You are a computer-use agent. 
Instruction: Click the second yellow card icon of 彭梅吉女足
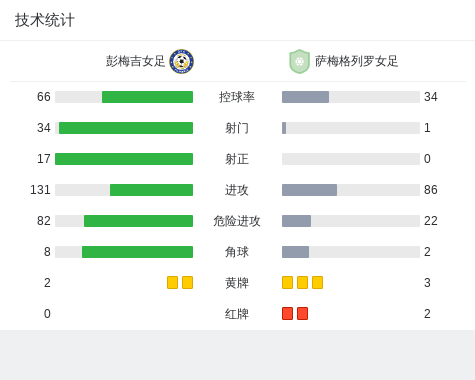point(187,283)
